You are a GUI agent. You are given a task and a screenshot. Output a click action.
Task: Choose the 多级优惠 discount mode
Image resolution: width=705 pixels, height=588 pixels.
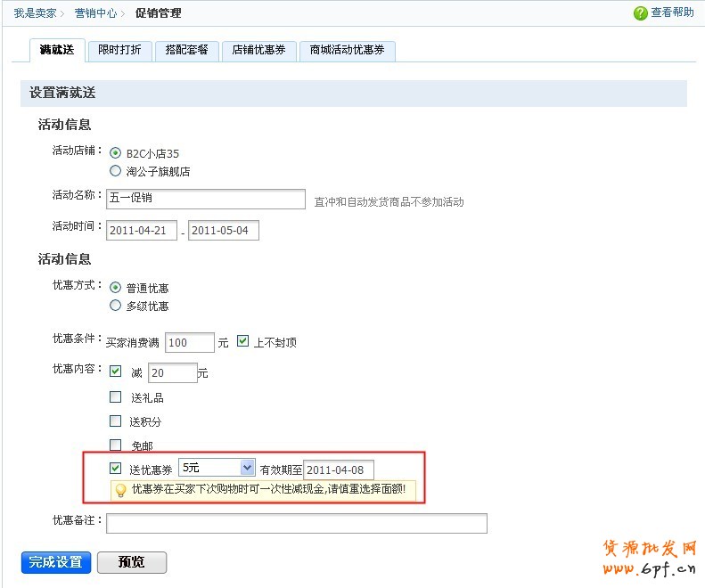115,306
